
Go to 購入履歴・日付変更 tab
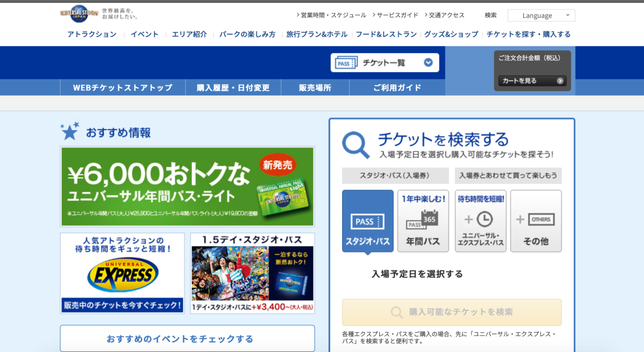point(233,88)
